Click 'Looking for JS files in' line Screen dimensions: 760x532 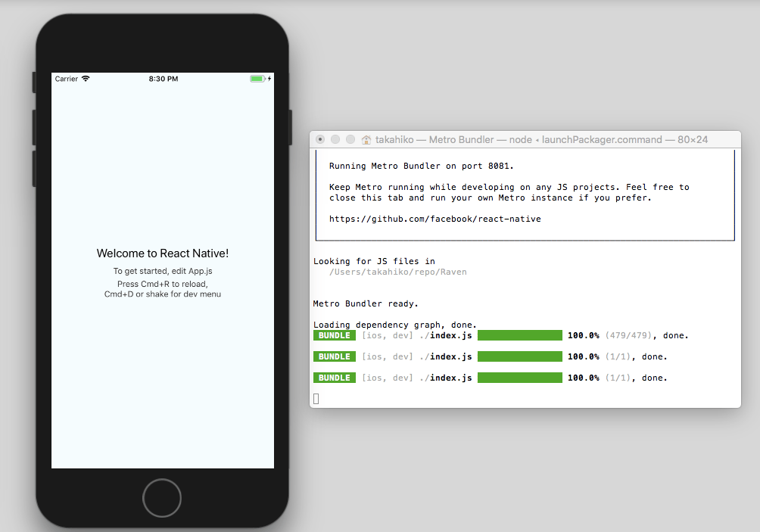[374, 261]
